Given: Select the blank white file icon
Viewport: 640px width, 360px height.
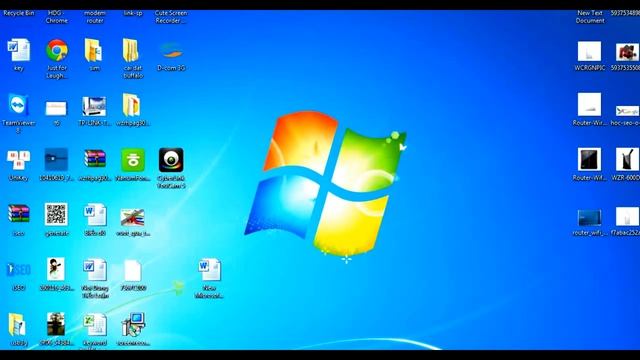Looking at the screenshot, I should coord(133,271).
